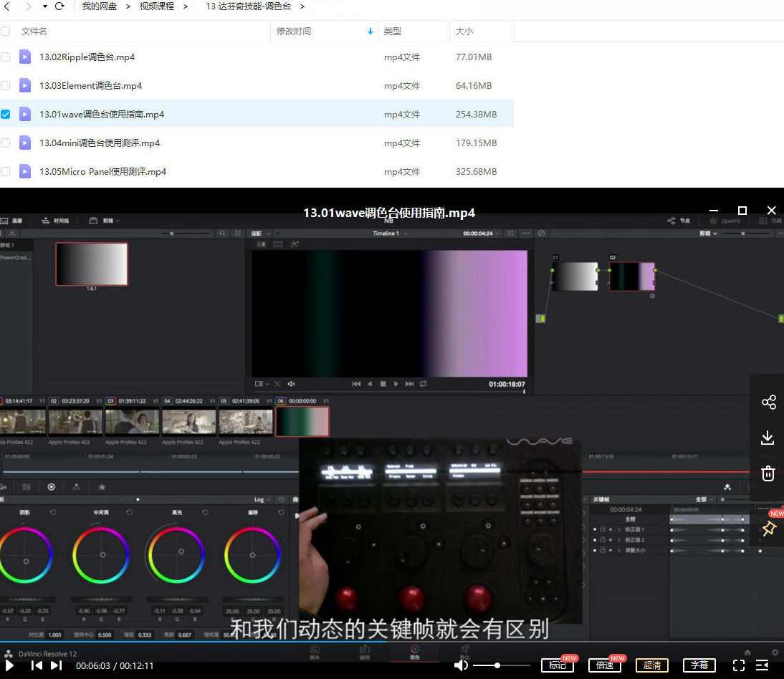Refresh the file list

(59, 6)
